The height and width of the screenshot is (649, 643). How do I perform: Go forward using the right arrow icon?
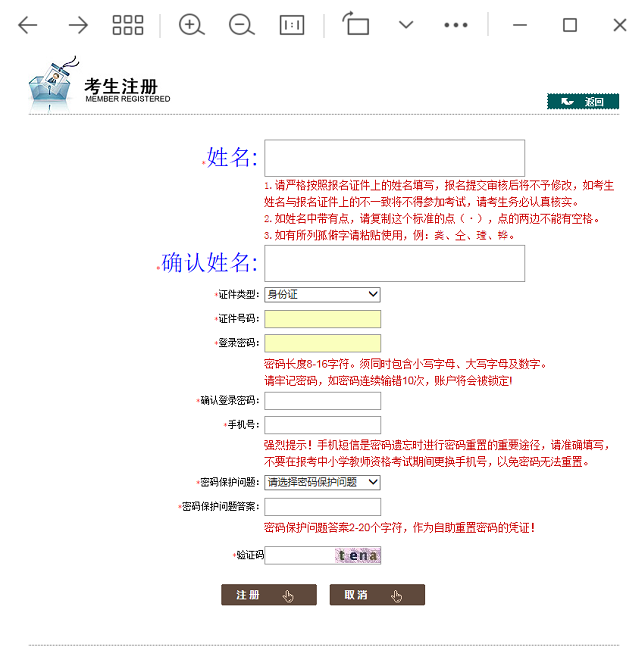[78, 25]
